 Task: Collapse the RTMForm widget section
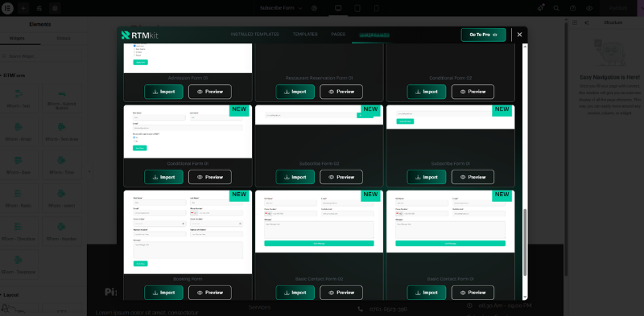[12, 76]
